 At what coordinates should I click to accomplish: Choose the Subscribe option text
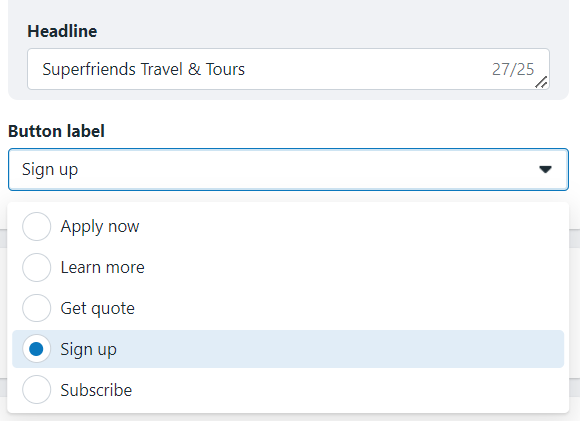click(x=96, y=390)
